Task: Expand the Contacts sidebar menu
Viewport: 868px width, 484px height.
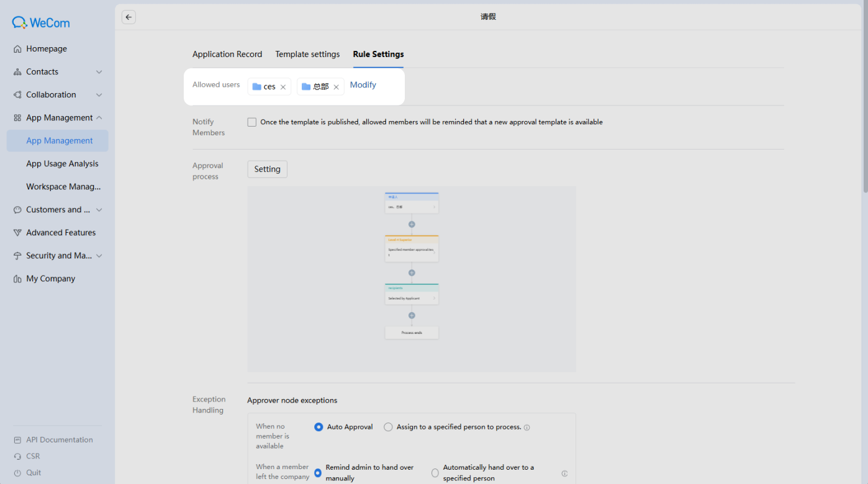Action: 57,72
